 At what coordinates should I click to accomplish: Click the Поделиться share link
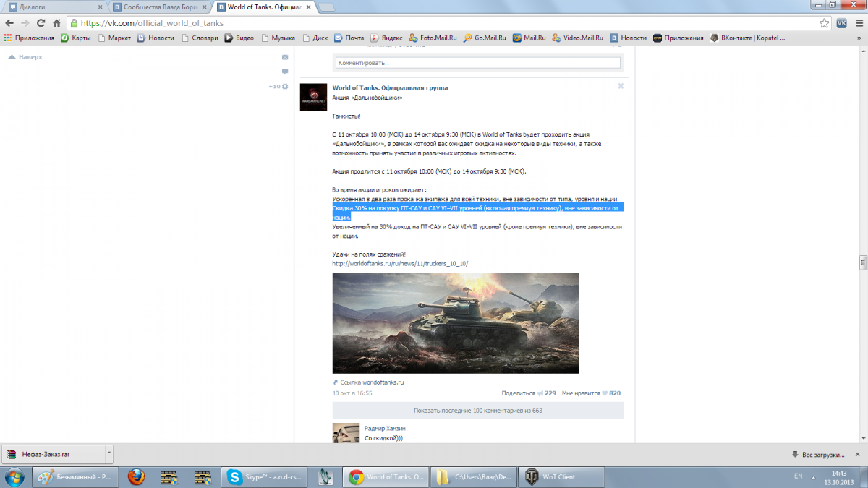519,393
